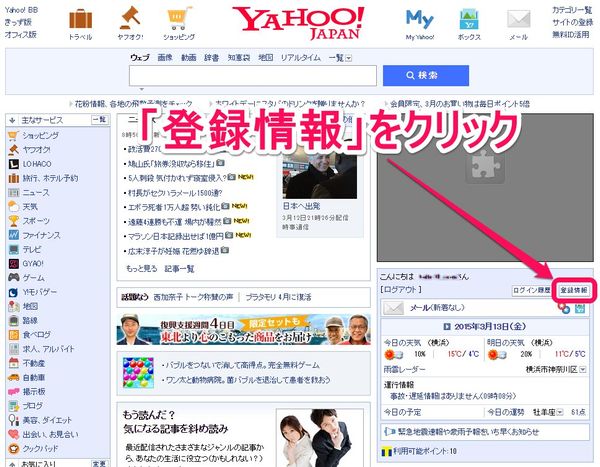Click the 旅行、ホテル予約 sidebar icon
This screenshot has width=600, height=467.
coord(13,178)
